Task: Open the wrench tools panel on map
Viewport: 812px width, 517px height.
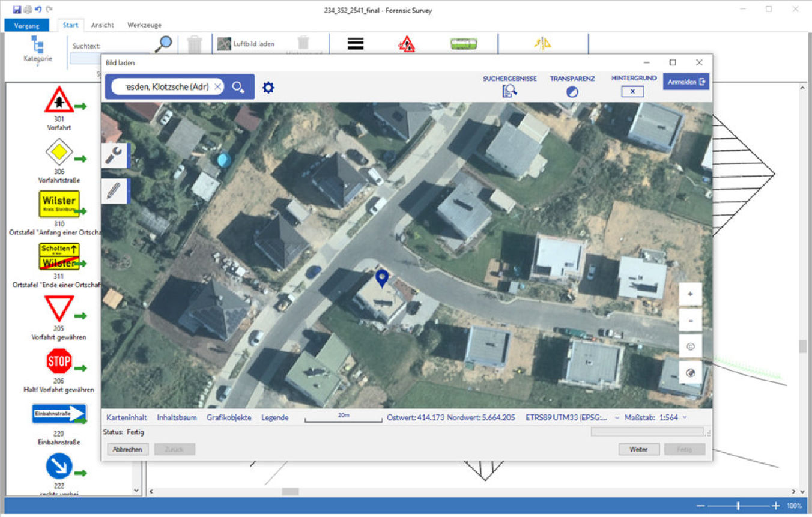Action: pyautogui.click(x=113, y=156)
